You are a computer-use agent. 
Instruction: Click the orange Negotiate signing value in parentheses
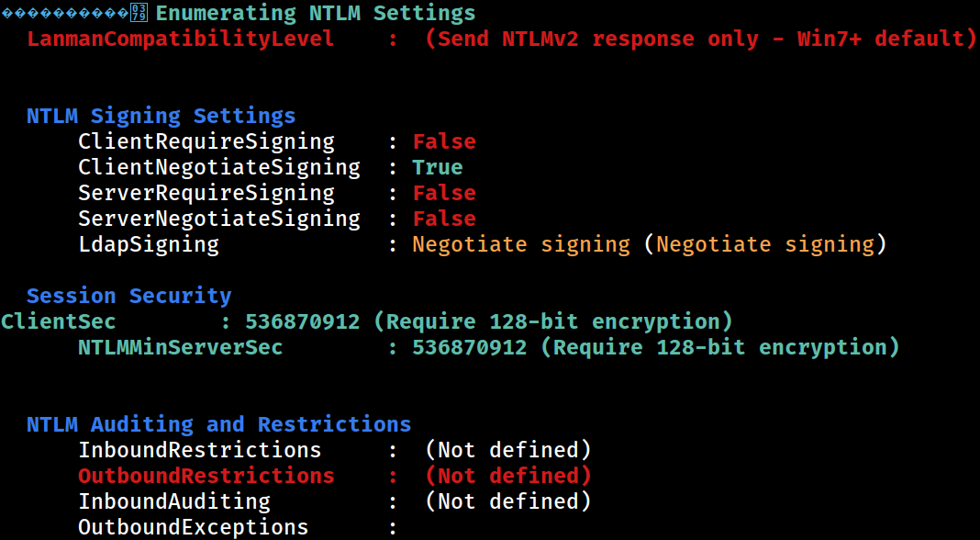click(x=765, y=244)
